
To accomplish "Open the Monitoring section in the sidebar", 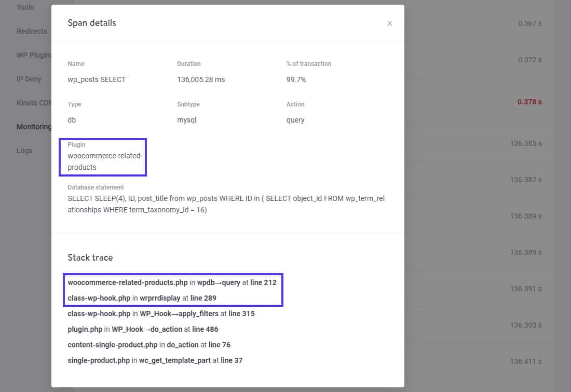I will pos(33,127).
